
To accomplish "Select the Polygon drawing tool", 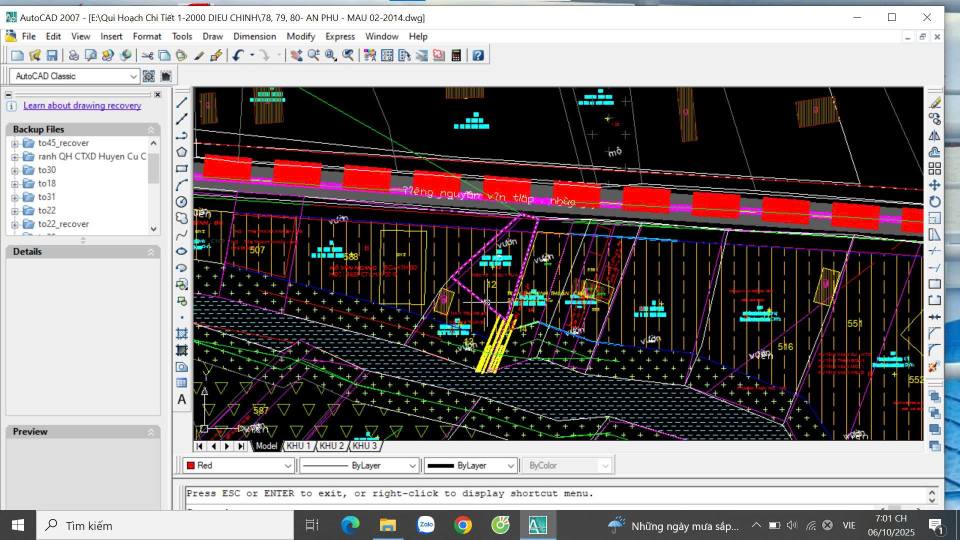I will coord(182,152).
